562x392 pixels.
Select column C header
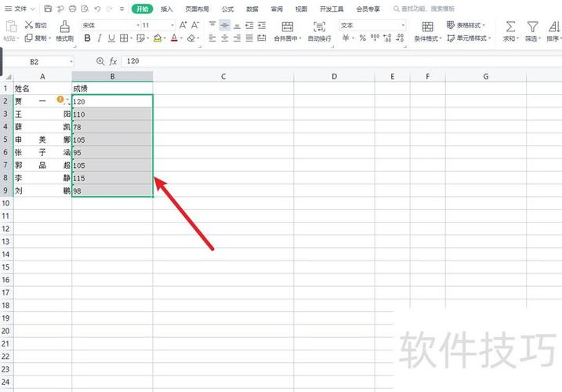[x=223, y=76]
